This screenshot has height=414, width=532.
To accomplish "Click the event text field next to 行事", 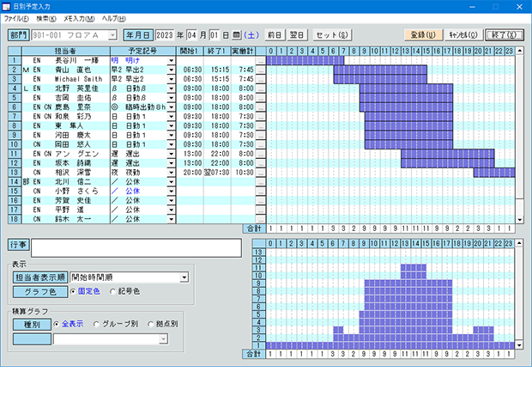I will point(136,248).
